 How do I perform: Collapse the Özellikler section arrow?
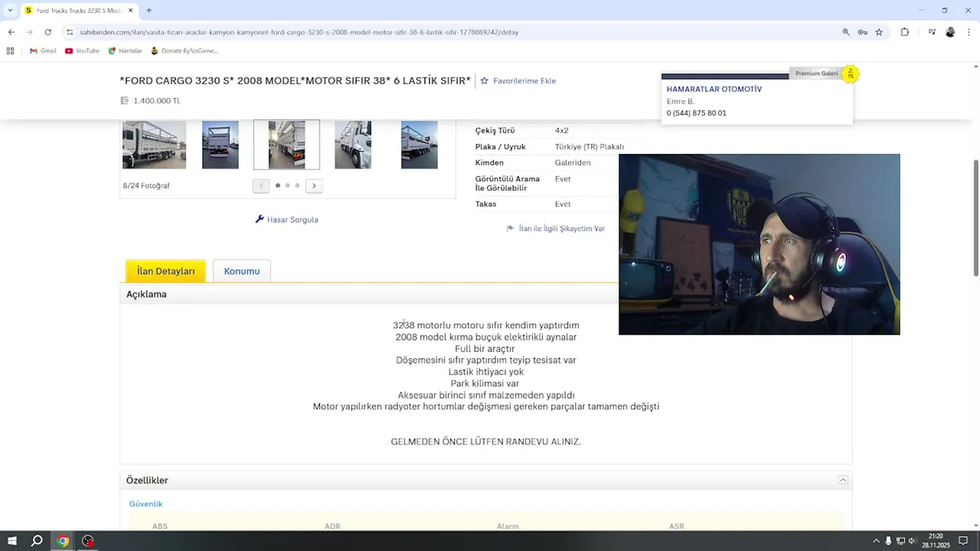843,480
